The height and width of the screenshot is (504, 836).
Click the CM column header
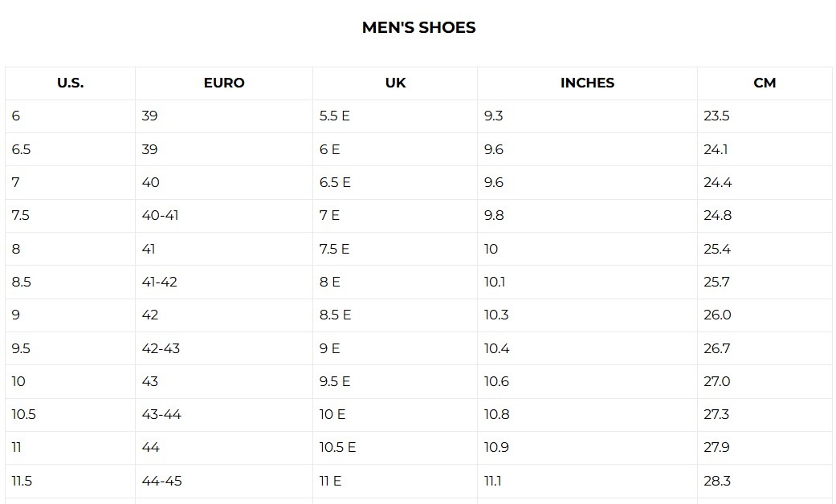click(x=765, y=83)
